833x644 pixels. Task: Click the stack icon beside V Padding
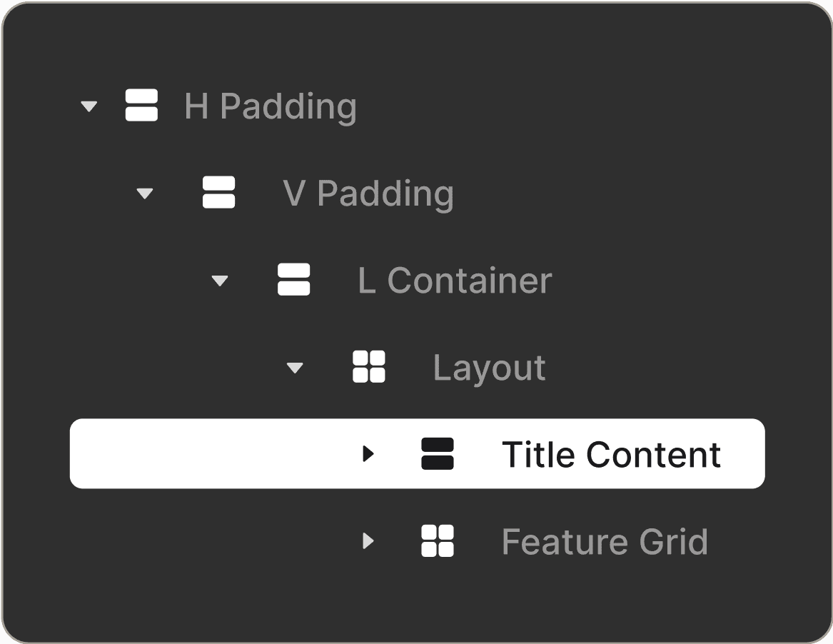[218, 193]
